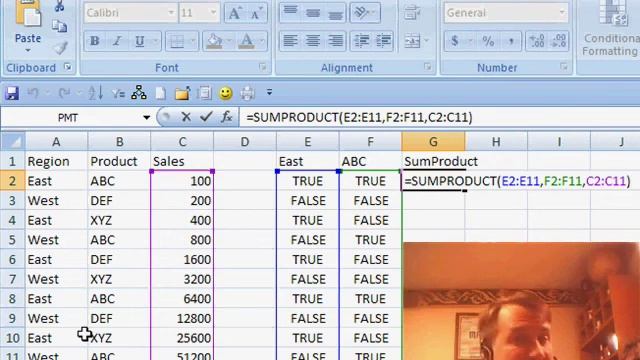Viewport: 640px width, 360px height.
Task: Increase font size with Grow Font
Action: pos(235,13)
